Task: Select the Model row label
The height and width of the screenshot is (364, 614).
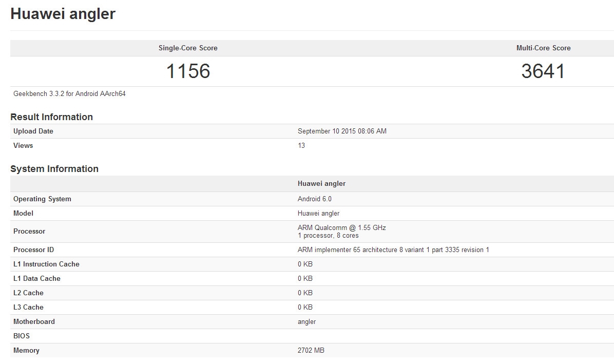Action: 23,214
